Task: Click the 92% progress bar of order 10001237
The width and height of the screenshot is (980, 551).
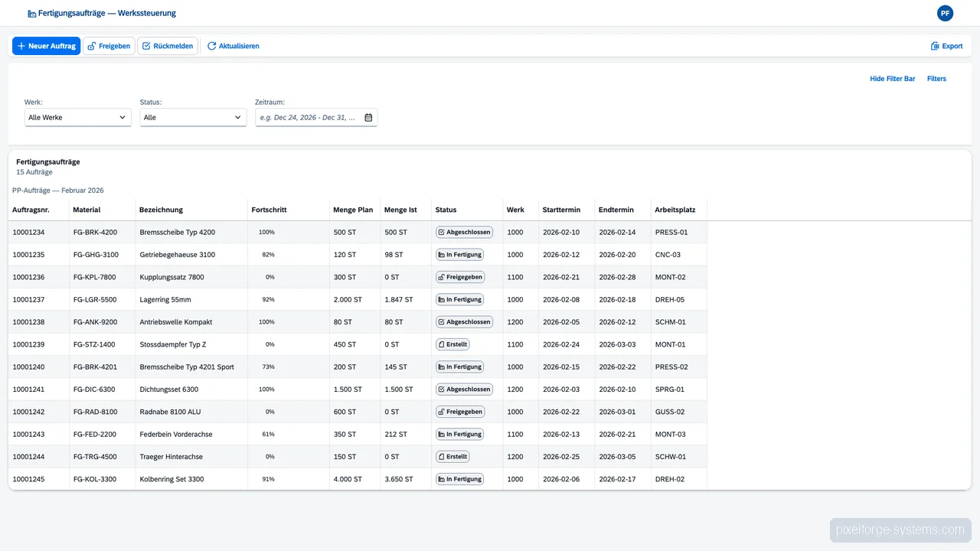Action: 267,299
